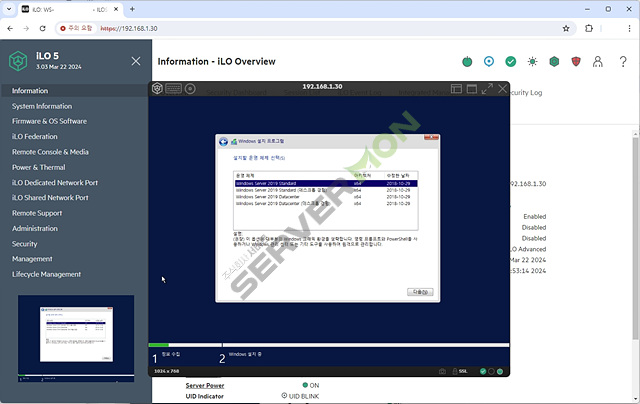
Task: Open the virtual media disc icon in console
Action: (190, 89)
